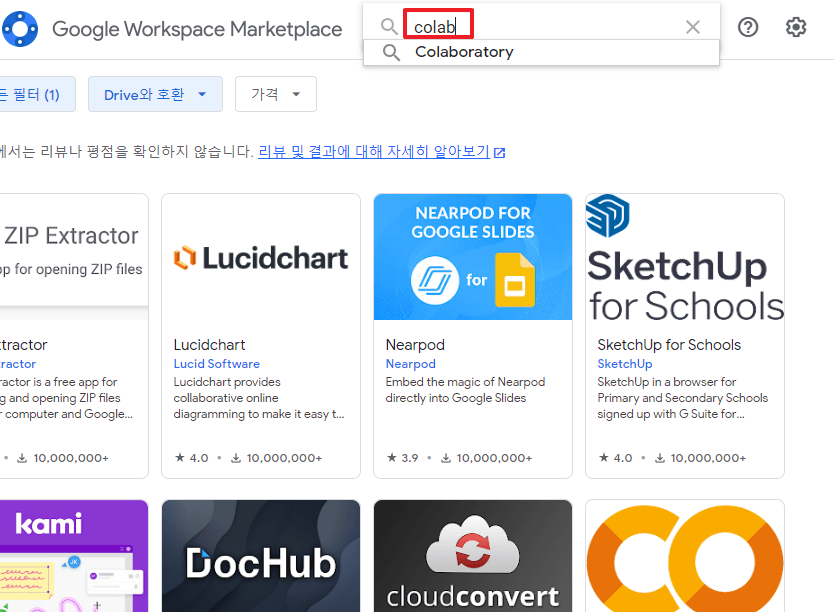Image resolution: width=834 pixels, height=612 pixels.
Task: Open the orange CO Colaboratory thumbnail
Action: click(x=685, y=556)
